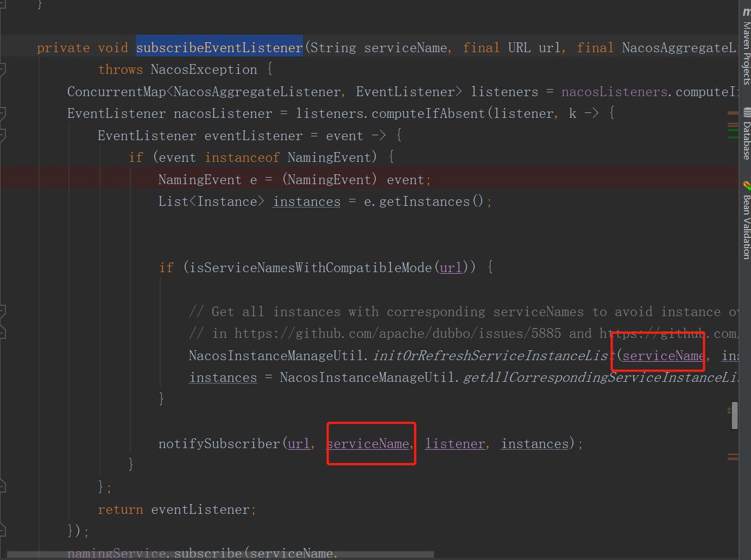
Task: Collapse fold marker on 'throws NacosException' line
Action: (x=3, y=70)
